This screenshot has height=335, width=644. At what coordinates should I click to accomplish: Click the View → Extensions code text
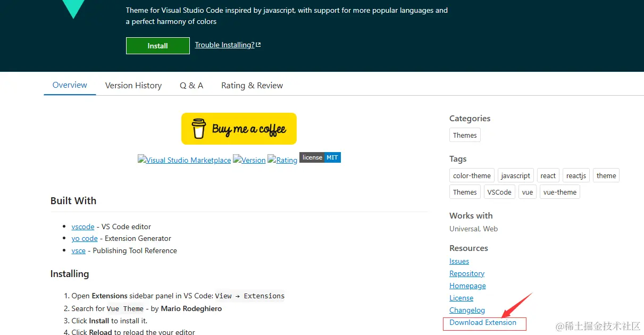[x=249, y=296]
